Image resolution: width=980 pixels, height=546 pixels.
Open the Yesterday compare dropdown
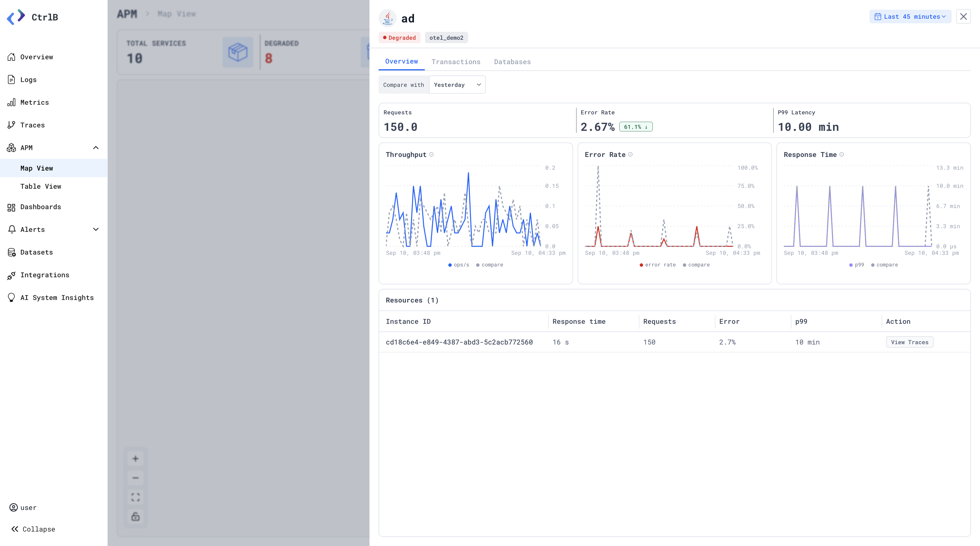[x=457, y=85]
